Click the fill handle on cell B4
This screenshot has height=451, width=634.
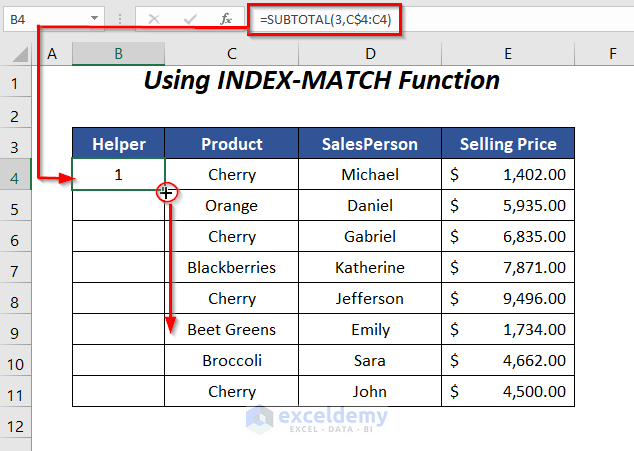165,190
